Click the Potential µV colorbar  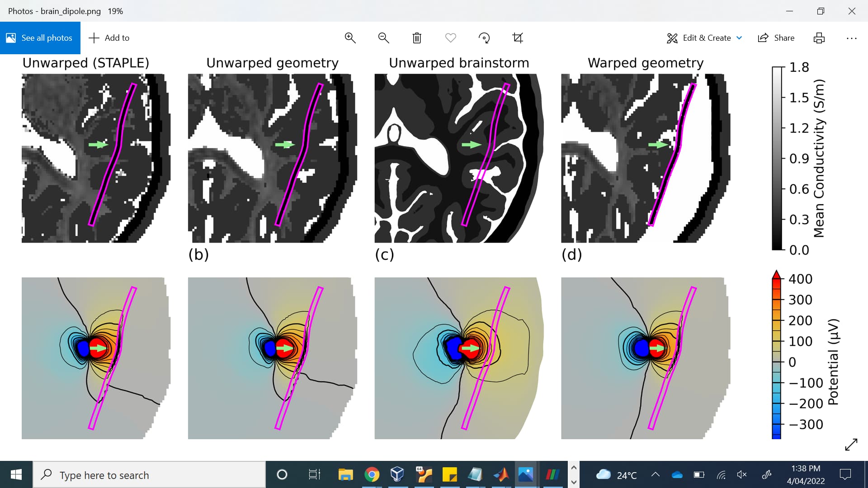pyautogui.click(x=777, y=355)
